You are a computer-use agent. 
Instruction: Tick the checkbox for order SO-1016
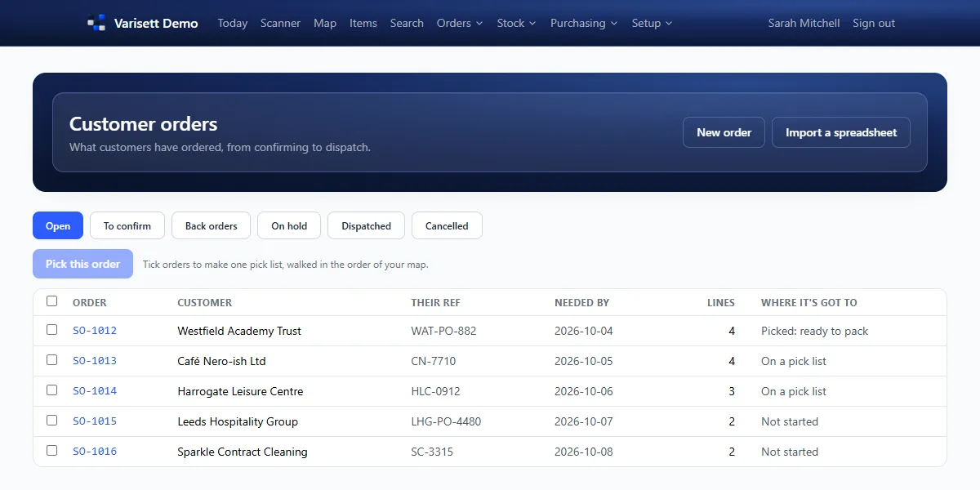point(52,451)
